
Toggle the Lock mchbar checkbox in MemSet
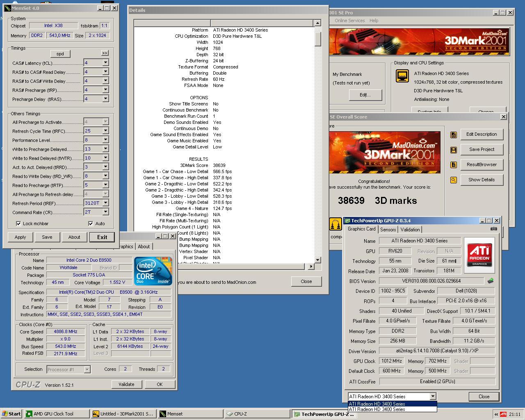pos(18,224)
